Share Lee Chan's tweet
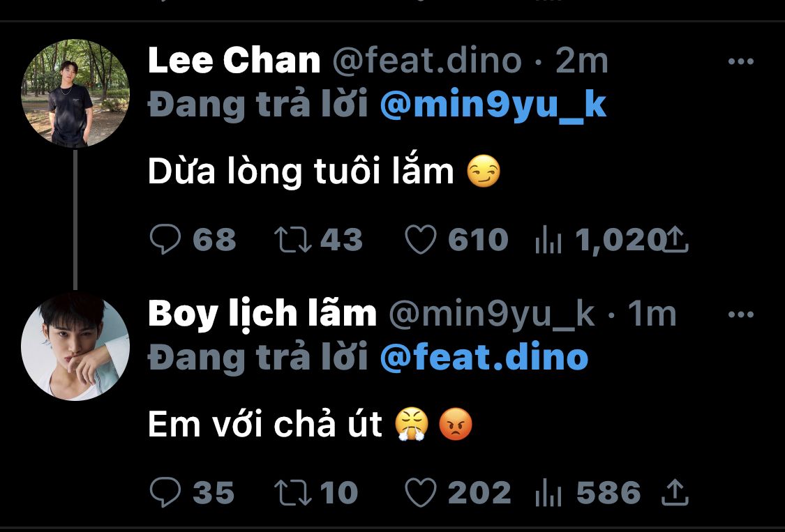This screenshot has height=532, width=785. tap(675, 241)
